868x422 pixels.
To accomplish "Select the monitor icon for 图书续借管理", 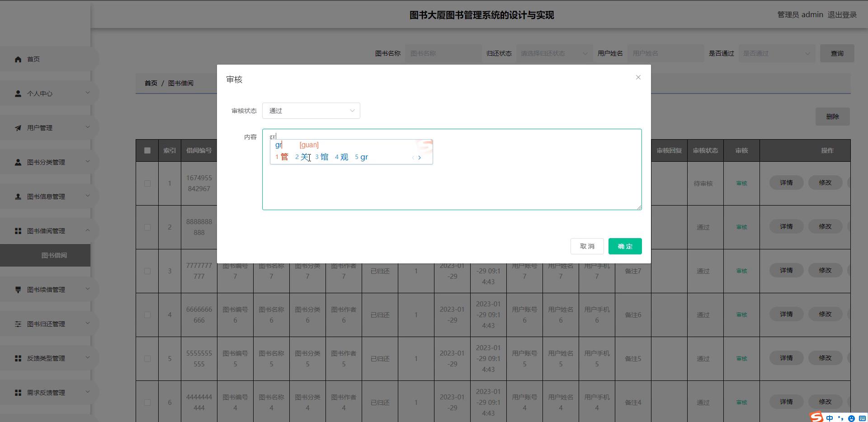I will click(x=18, y=289).
